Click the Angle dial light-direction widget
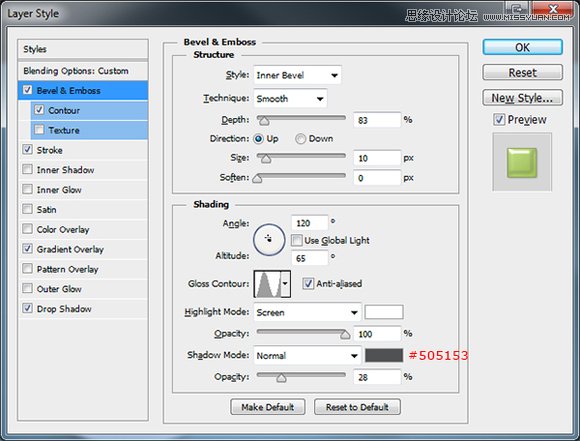This screenshot has height=441, width=580. click(x=269, y=240)
